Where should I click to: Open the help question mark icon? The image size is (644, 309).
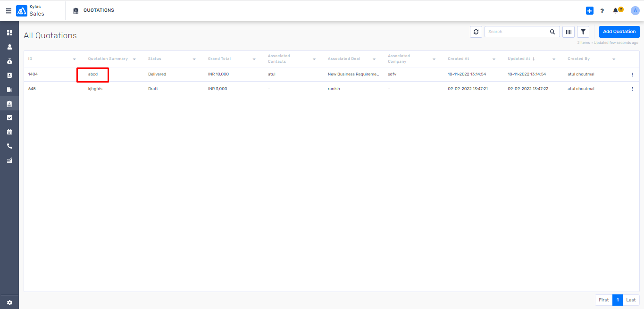[x=602, y=11]
